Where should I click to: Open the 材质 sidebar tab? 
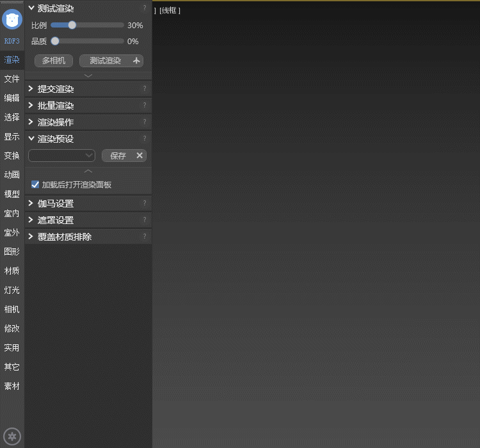12,271
